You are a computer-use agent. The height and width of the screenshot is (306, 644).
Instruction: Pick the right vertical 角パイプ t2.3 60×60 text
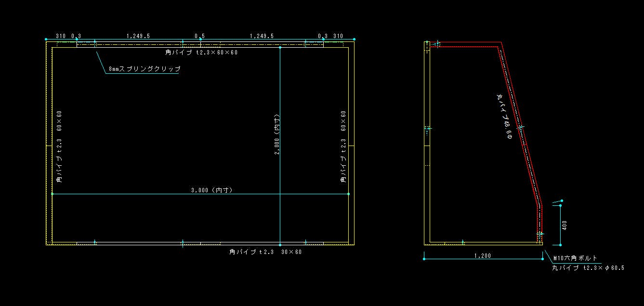(x=343, y=146)
